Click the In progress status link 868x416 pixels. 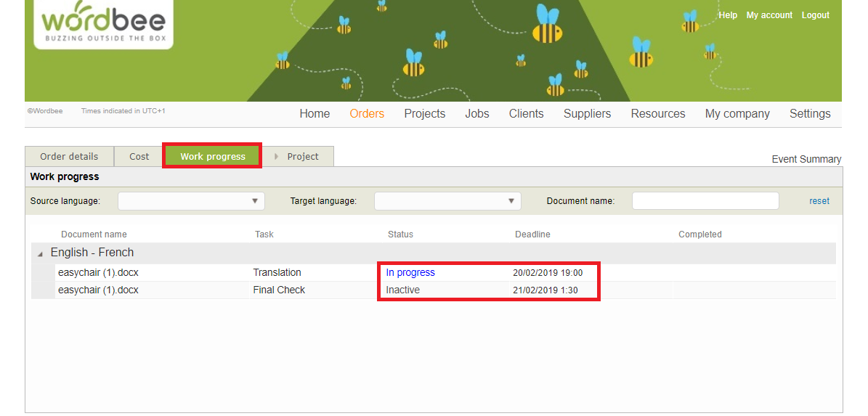coord(410,273)
